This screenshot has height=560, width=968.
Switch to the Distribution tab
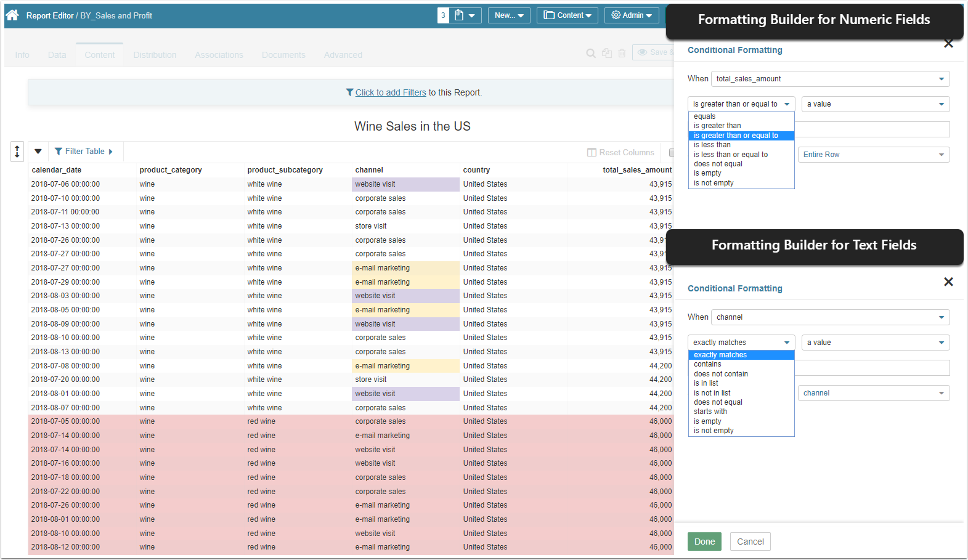(x=155, y=55)
